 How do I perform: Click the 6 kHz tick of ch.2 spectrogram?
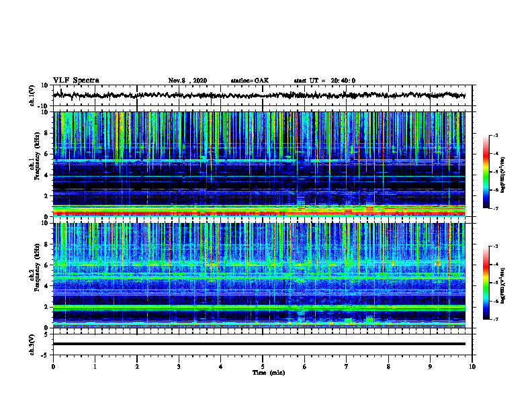tap(46, 265)
